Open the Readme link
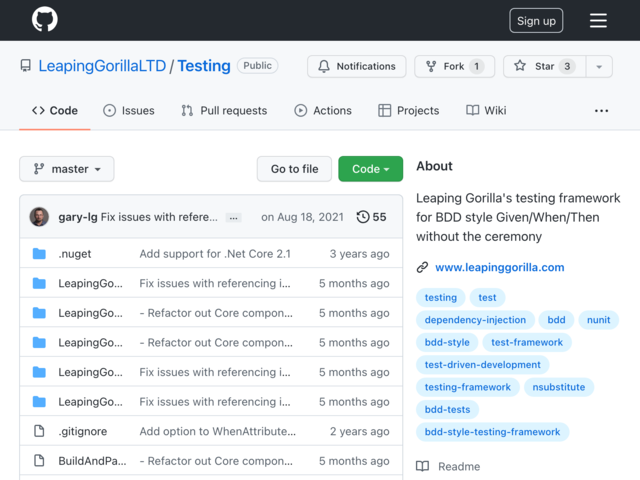Screen dimensions: 640x480 click(459, 467)
